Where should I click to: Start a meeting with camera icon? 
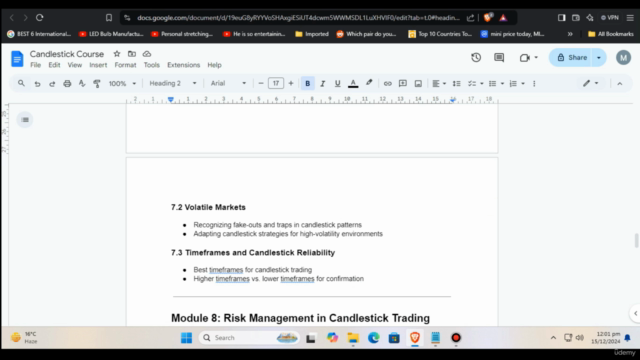tap(524, 58)
